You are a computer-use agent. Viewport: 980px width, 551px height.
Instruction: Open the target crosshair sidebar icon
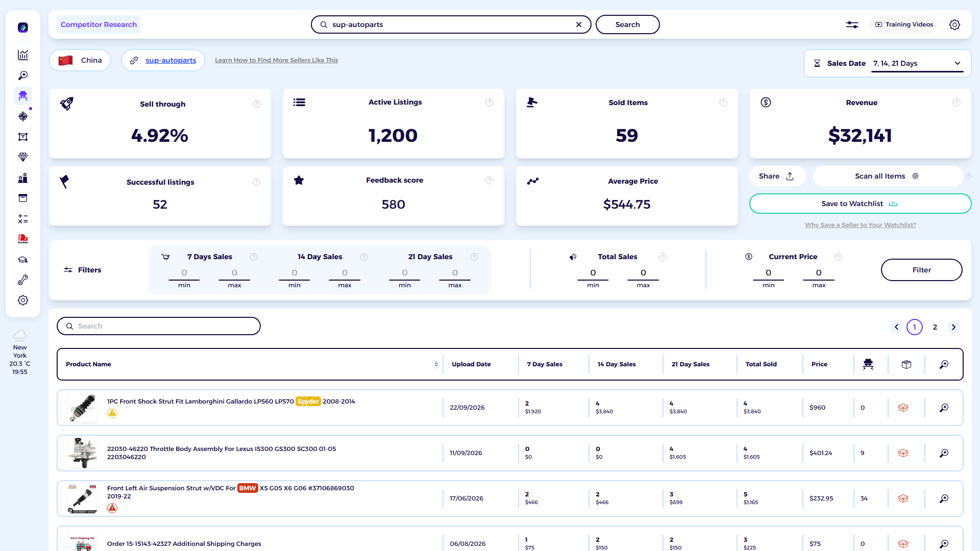23,116
